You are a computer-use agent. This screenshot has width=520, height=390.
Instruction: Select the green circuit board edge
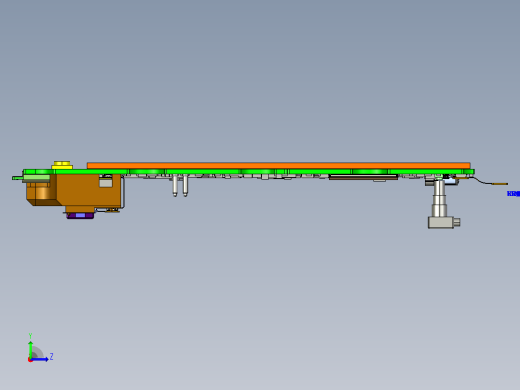248,172
